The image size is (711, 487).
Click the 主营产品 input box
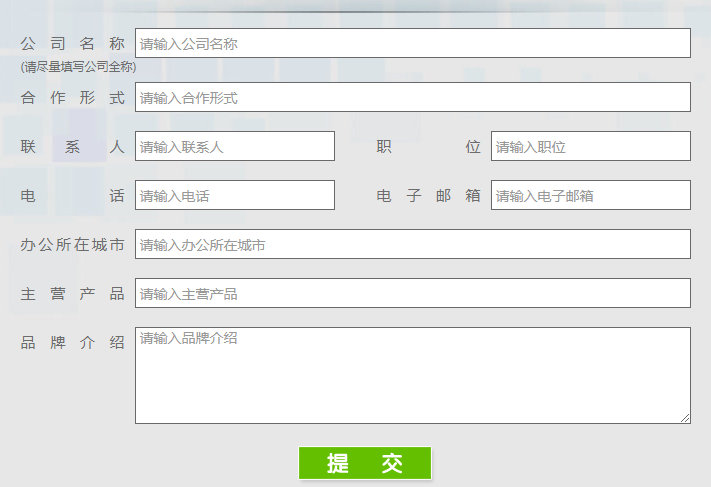(412, 293)
